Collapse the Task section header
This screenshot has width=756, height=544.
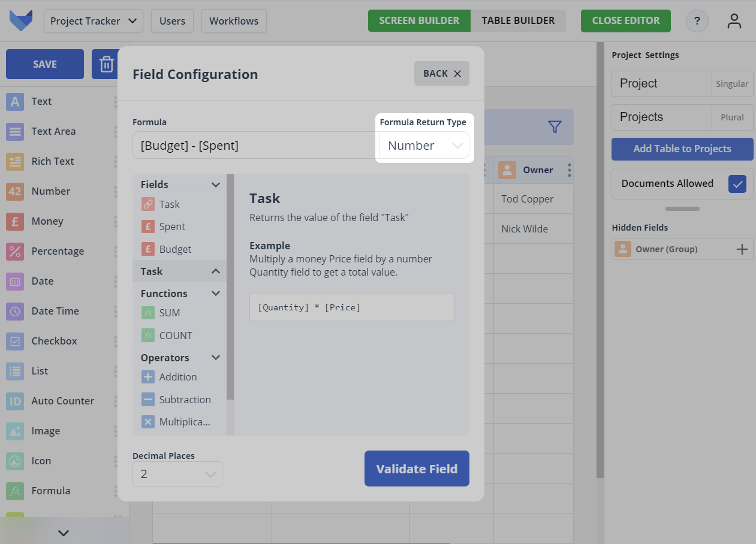pos(179,271)
